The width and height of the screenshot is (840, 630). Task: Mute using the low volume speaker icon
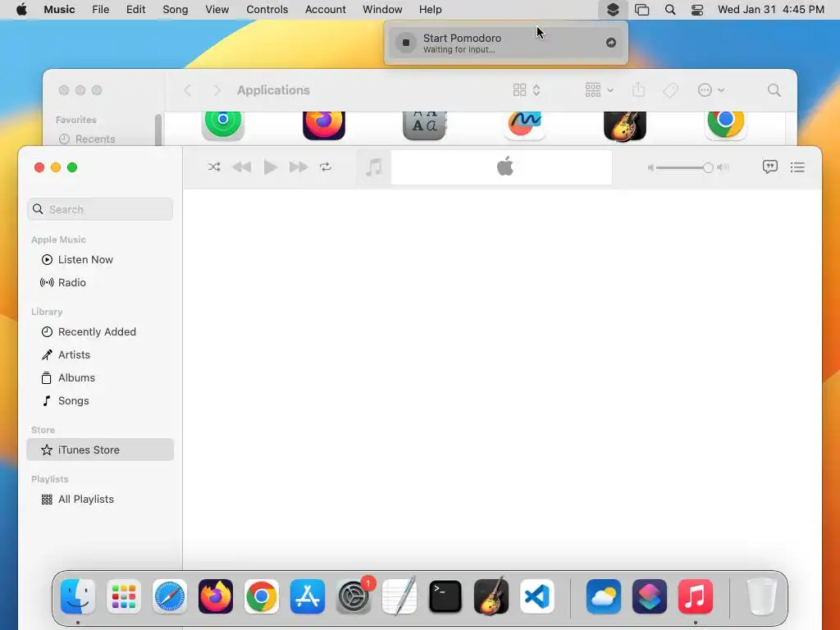[651, 167]
